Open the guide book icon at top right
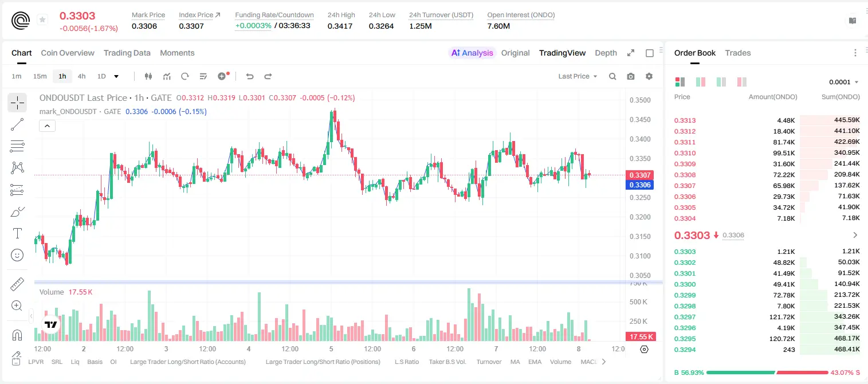This screenshot has width=868, height=384. (x=853, y=21)
